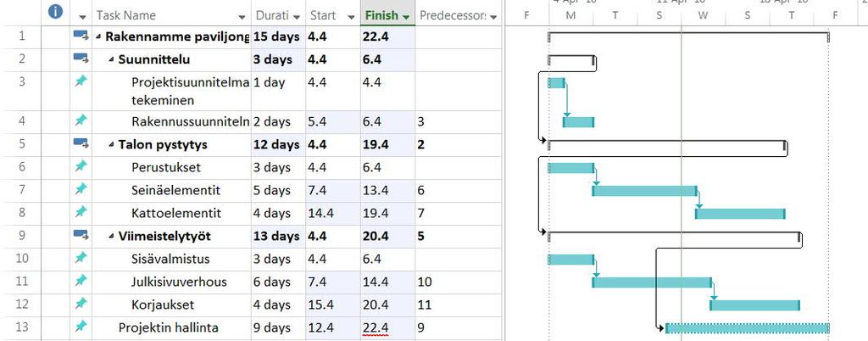868x341 pixels.
Task: Click pin icon beside Seinäelementit task
Action: coord(81,189)
